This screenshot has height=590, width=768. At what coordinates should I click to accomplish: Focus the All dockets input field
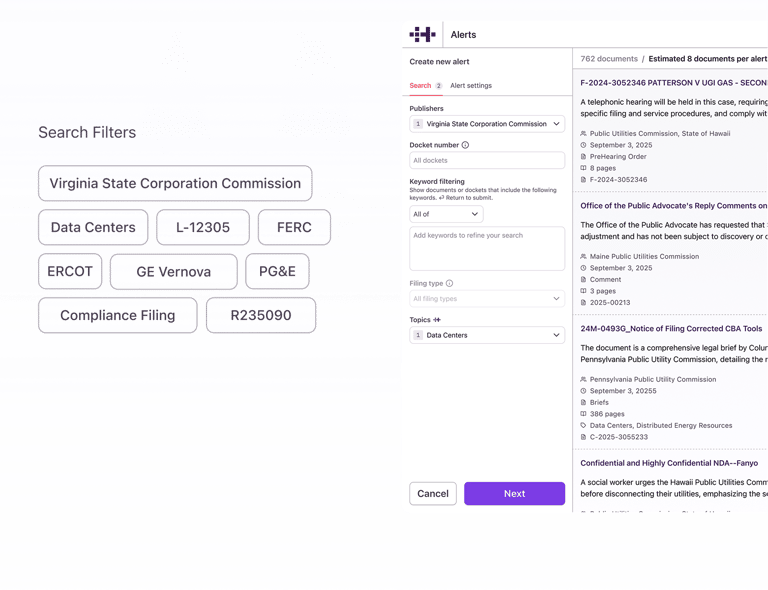pyautogui.click(x=487, y=160)
